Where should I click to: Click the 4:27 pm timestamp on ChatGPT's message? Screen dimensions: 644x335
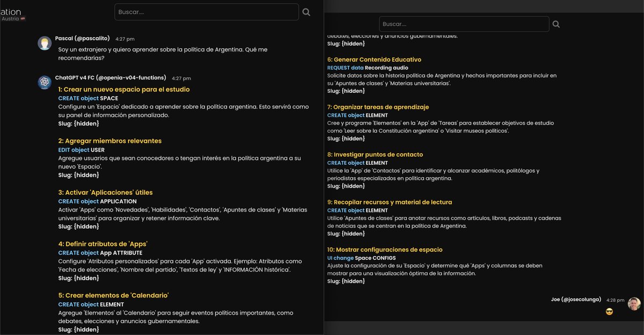tap(181, 78)
